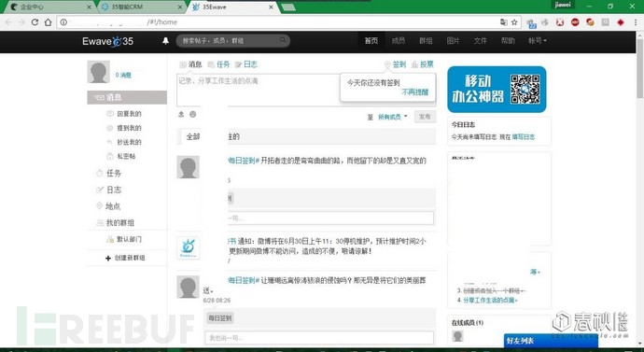
Task: Click 不再提醒 in the check-in popup
Action: click(414, 92)
